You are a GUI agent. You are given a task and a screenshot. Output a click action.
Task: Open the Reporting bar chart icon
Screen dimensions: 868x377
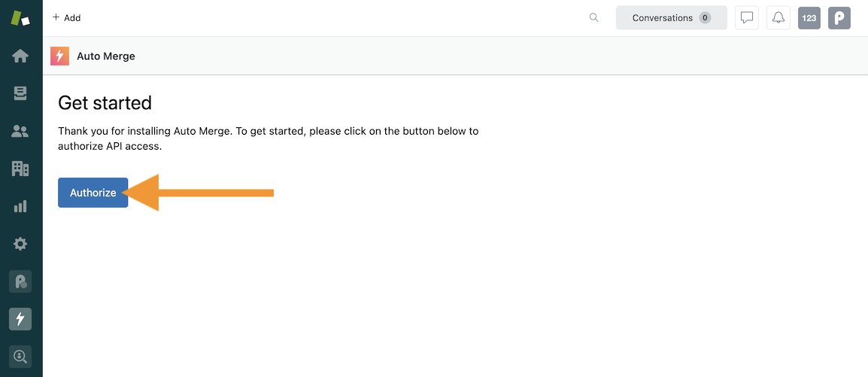[x=20, y=206]
